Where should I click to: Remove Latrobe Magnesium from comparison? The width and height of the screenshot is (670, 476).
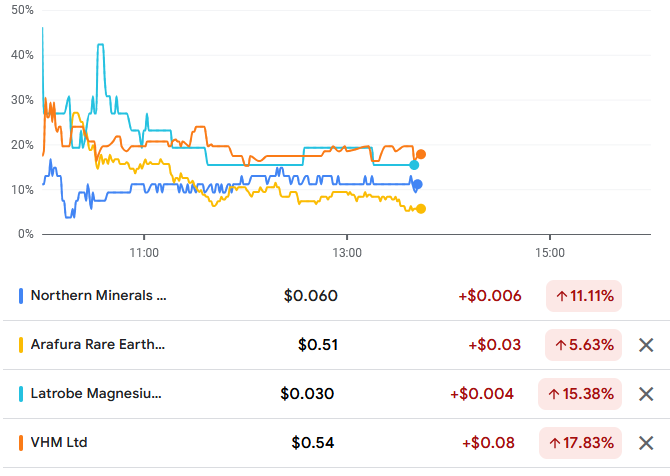pos(646,394)
